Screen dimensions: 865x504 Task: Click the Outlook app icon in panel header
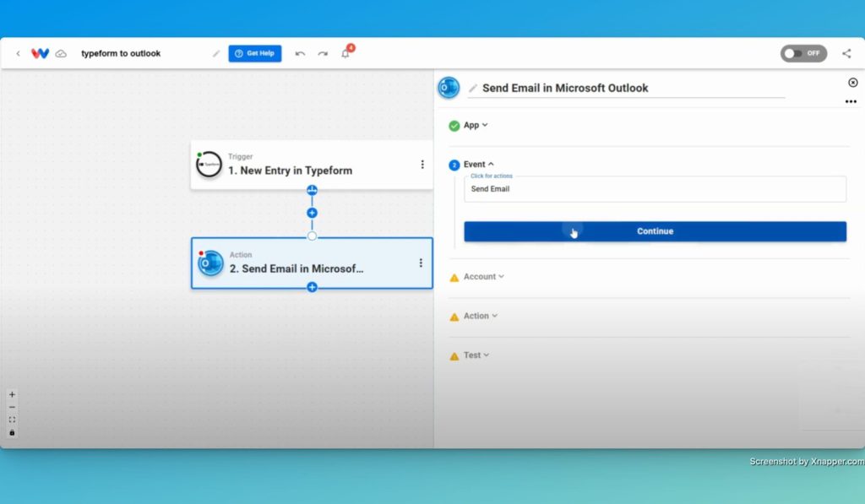click(449, 88)
